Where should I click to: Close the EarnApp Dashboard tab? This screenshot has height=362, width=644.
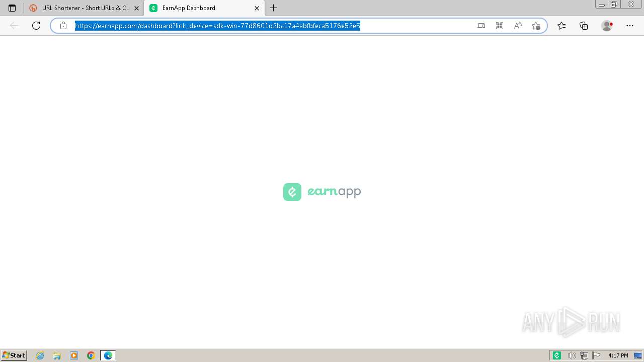(257, 8)
